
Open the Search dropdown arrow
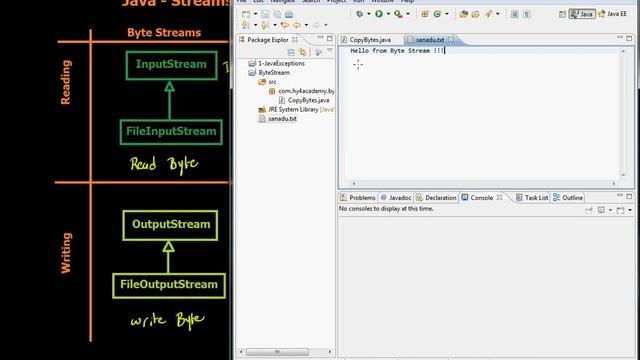tap(498, 14)
